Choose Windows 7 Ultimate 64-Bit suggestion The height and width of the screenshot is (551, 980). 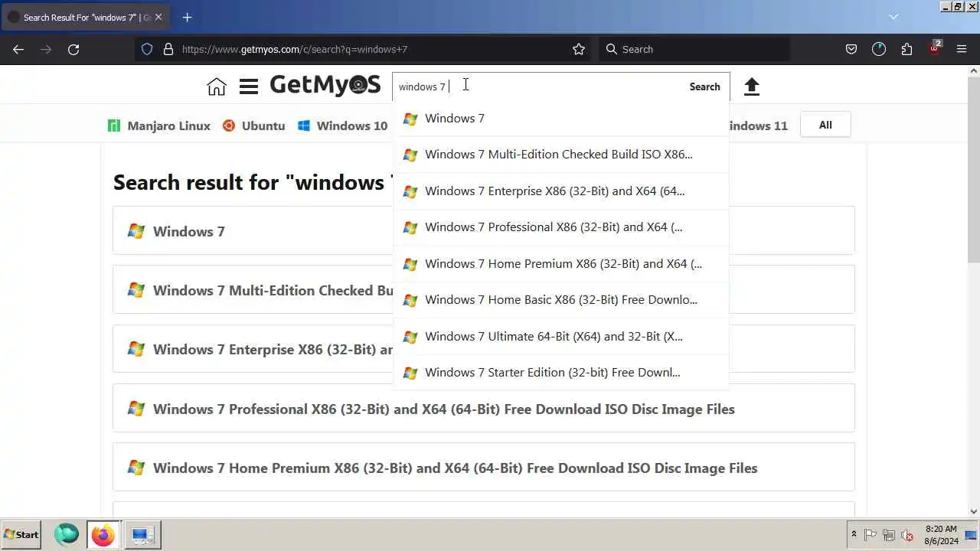(561, 337)
